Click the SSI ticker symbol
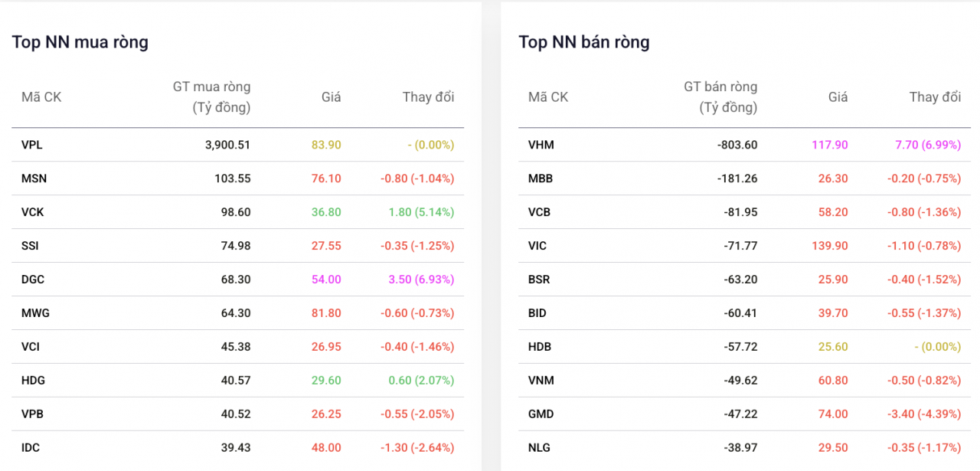The height and width of the screenshot is (471, 980). [x=28, y=246]
